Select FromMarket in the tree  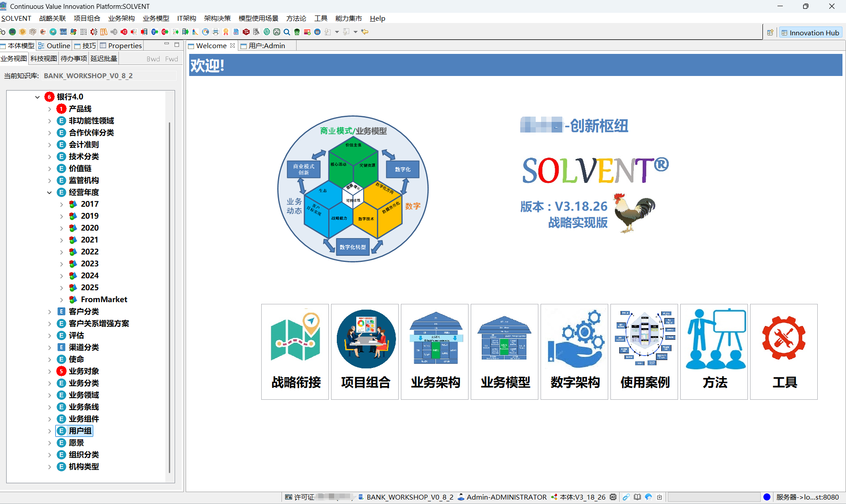pos(104,299)
